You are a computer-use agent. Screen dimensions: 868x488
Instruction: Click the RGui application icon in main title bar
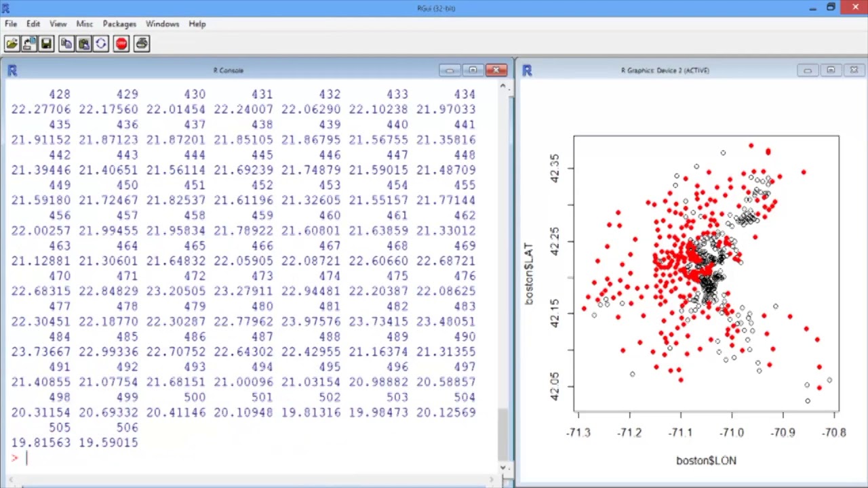pos(5,8)
